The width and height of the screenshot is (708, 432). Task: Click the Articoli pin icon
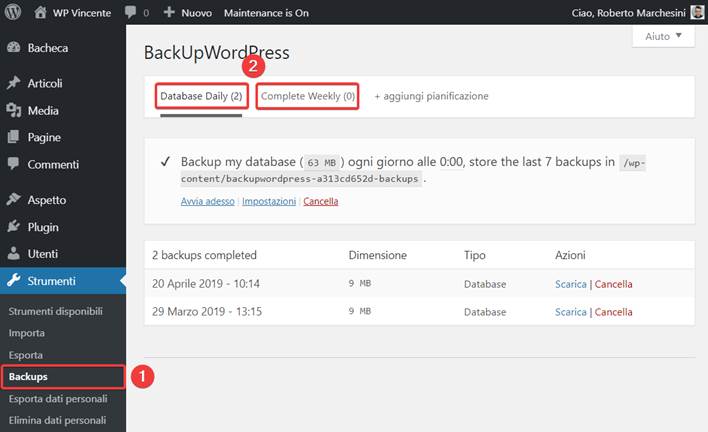pyautogui.click(x=14, y=83)
